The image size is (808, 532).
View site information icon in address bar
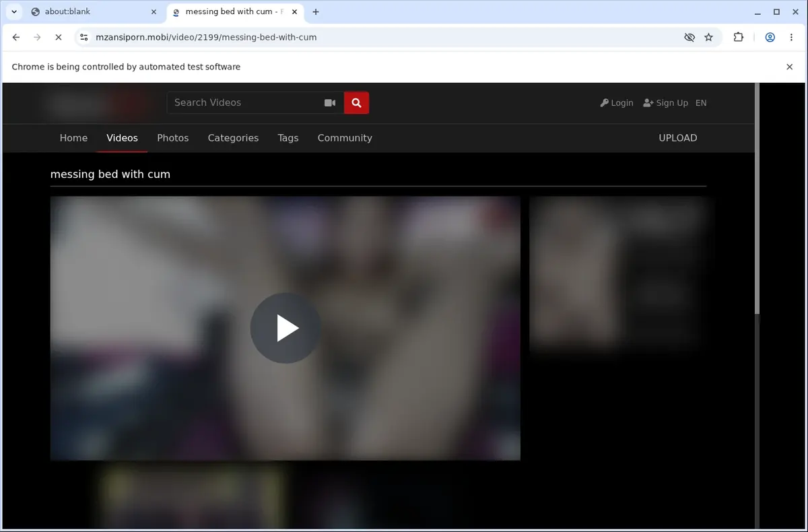(83, 38)
